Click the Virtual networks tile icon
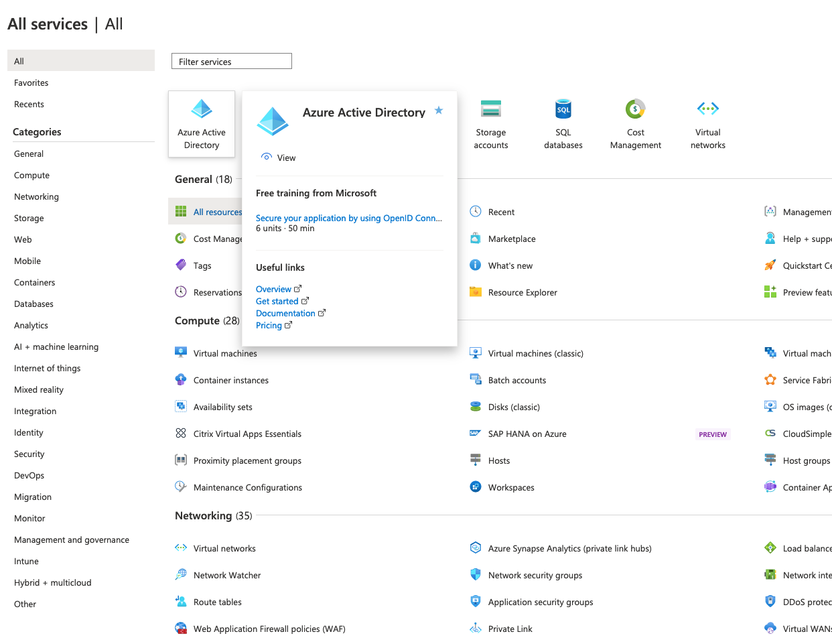The image size is (832, 644). 708,108
